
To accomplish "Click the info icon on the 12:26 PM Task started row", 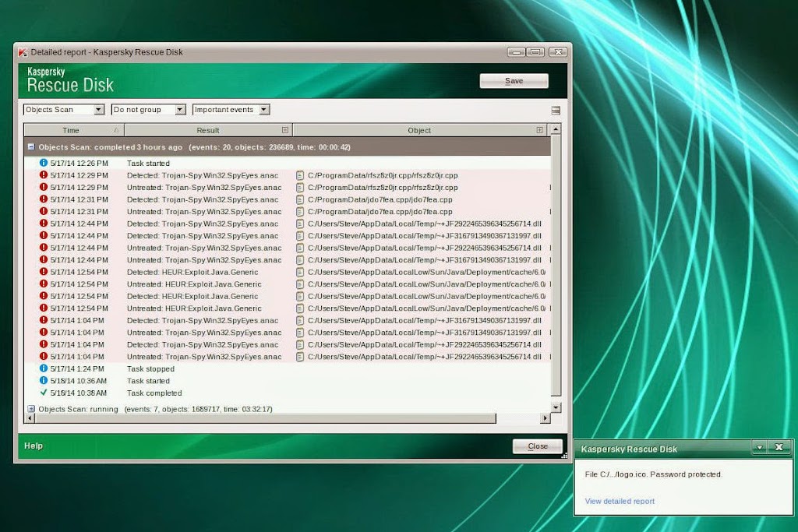I will pos(44,163).
